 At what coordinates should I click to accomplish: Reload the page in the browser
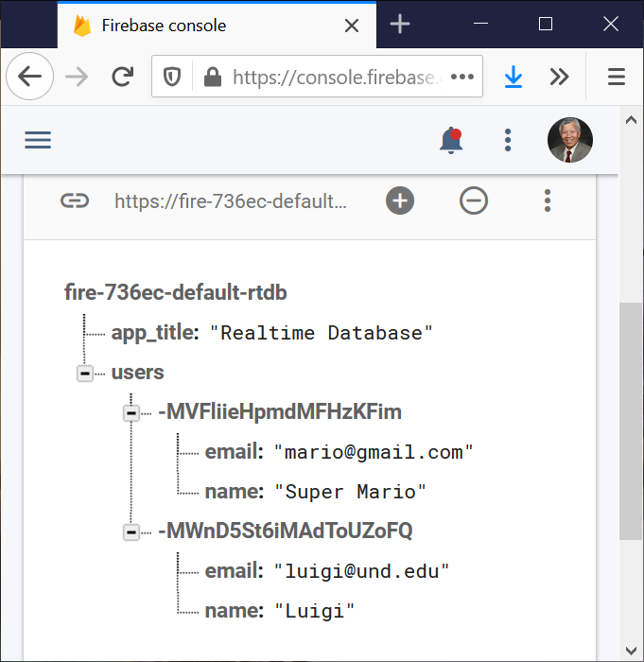click(122, 78)
